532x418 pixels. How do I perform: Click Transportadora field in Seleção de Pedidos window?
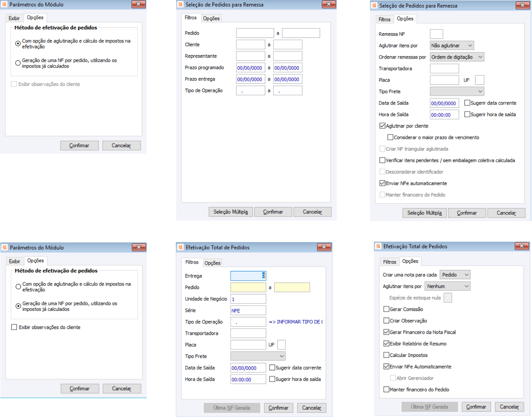point(444,69)
